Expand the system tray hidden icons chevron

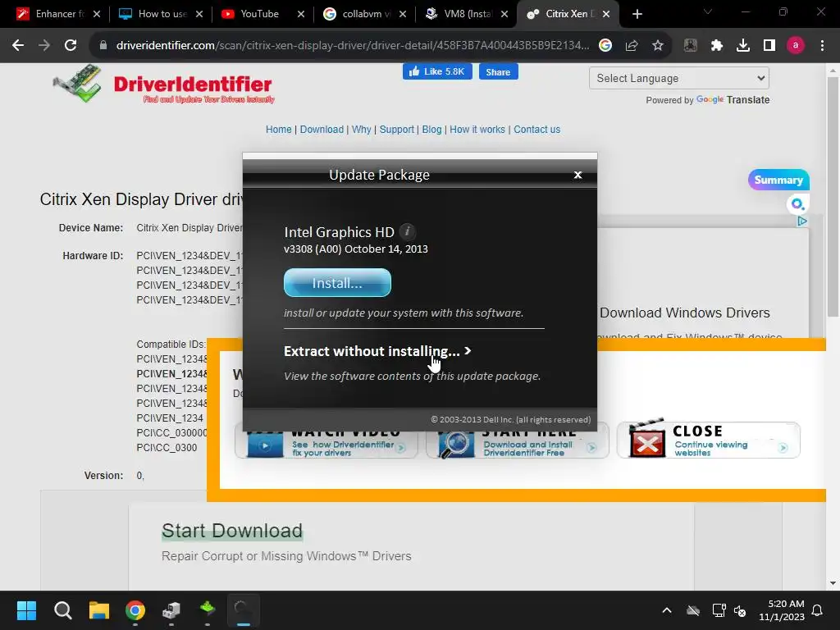(x=667, y=610)
